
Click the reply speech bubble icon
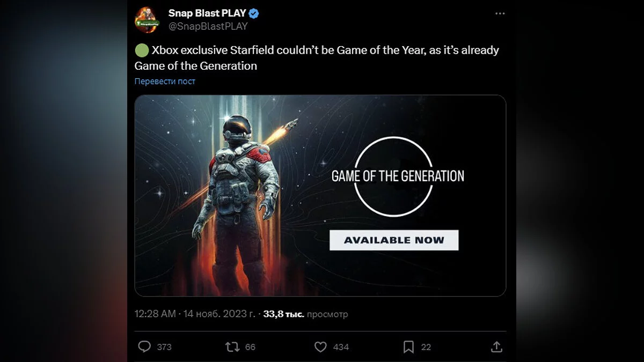[144, 347]
